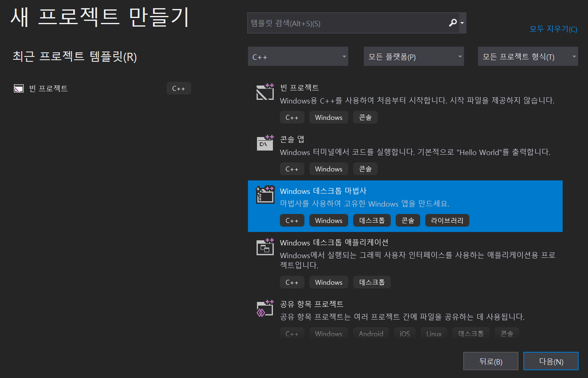Click the 콘솔 앱 Hello World description

point(415,152)
